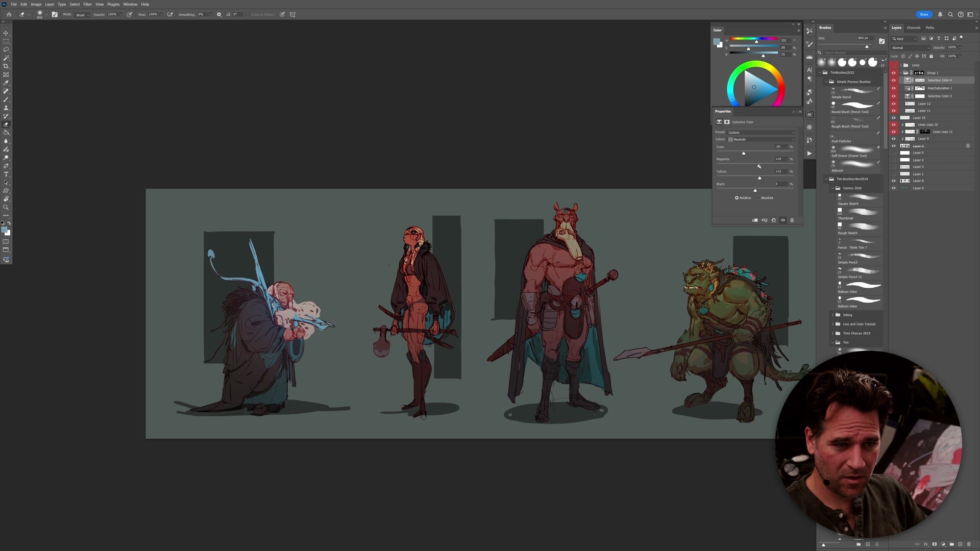Hide the Layer 10 layer

pos(893,118)
